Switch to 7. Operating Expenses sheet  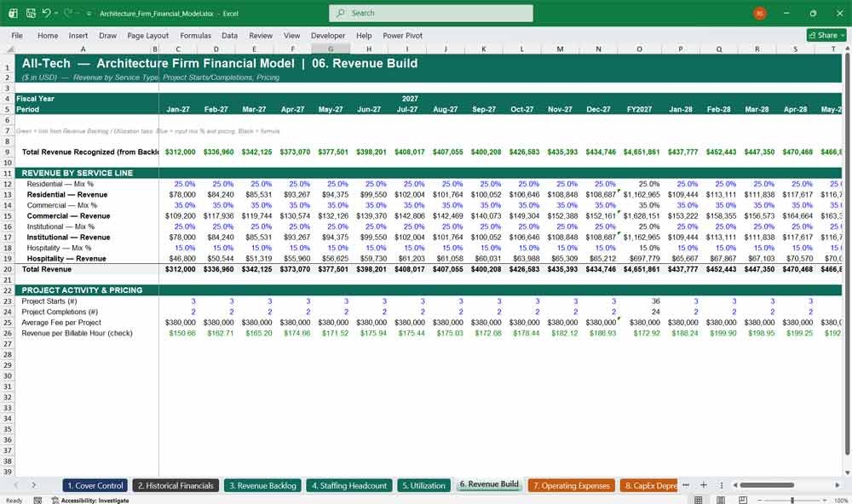point(571,485)
